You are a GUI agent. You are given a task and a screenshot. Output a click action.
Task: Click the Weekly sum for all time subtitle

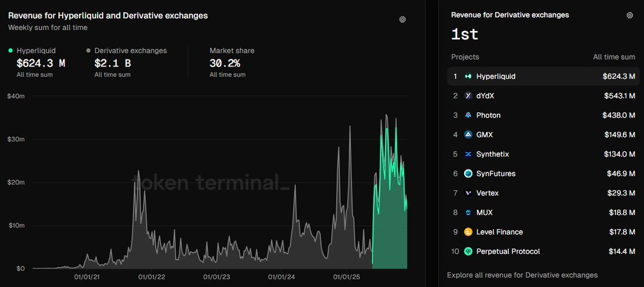point(48,27)
